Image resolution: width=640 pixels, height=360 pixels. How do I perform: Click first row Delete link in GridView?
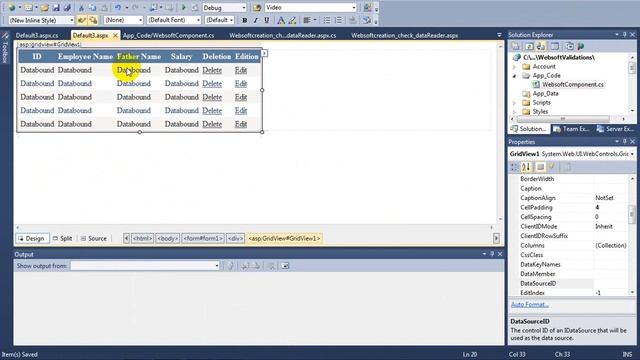[x=212, y=70]
